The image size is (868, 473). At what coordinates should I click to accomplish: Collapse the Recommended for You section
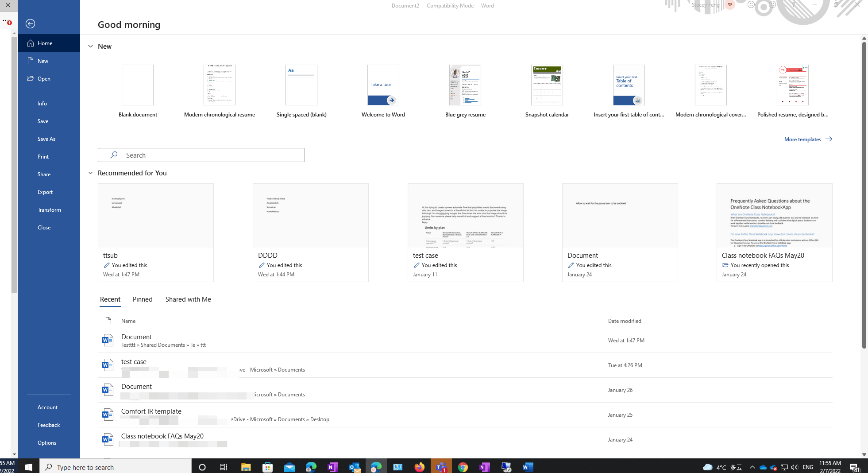(x=90, y=173)
